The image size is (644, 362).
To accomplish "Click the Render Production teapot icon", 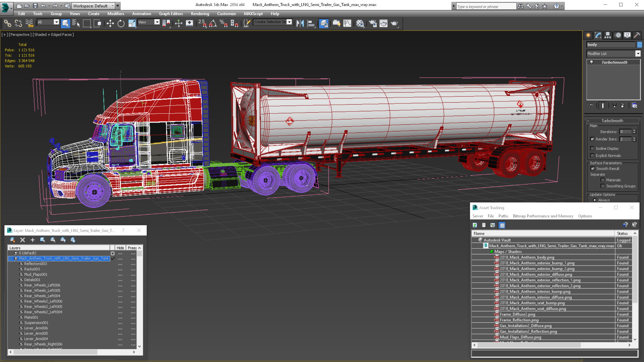I will point(394,23).
